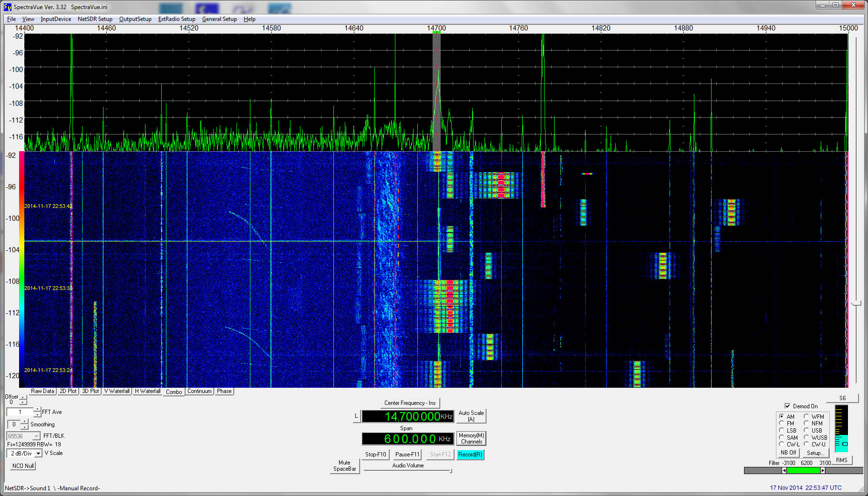The width and height of the screenshot is (868, 496).
Task: Click the vertical slider beside the waterfall
Action: pyautogui.click(x=857, y=303)
